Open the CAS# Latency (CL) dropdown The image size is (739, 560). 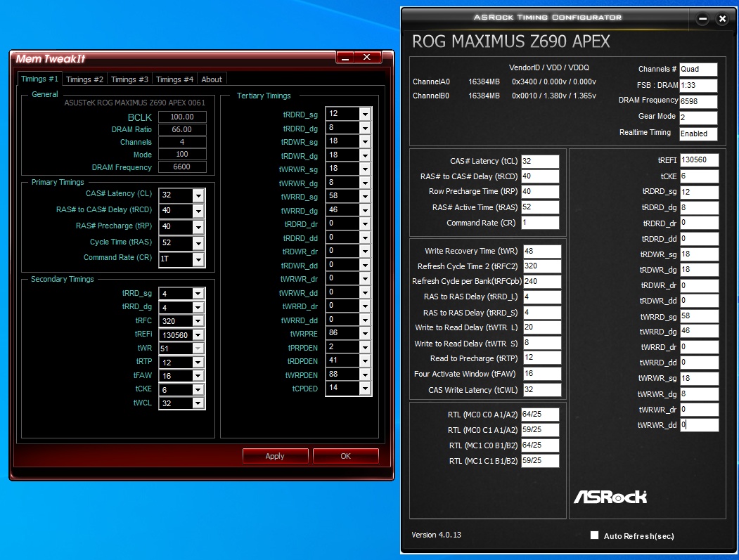point(198,195)
